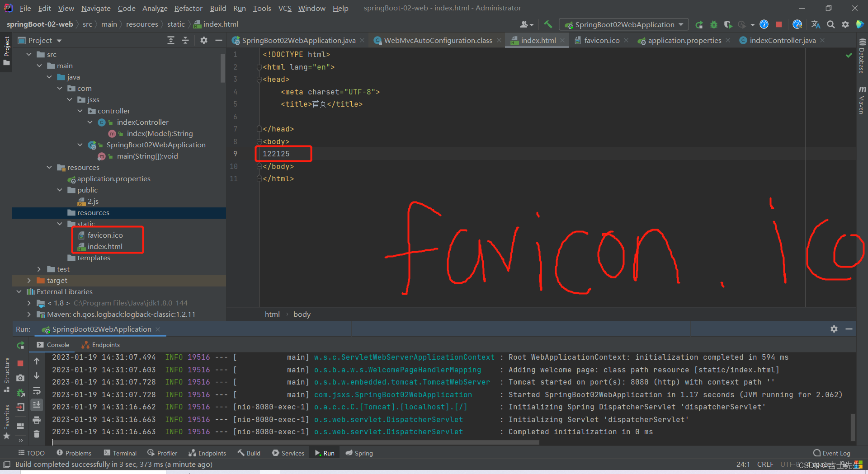
Task: Open the Problems tool window
Action: point(74,453)
